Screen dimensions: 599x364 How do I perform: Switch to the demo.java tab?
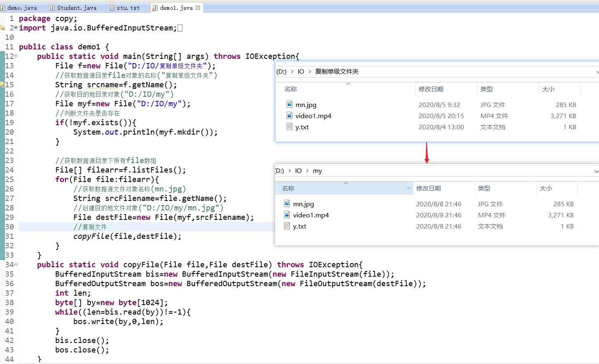[x=19, y=8]
